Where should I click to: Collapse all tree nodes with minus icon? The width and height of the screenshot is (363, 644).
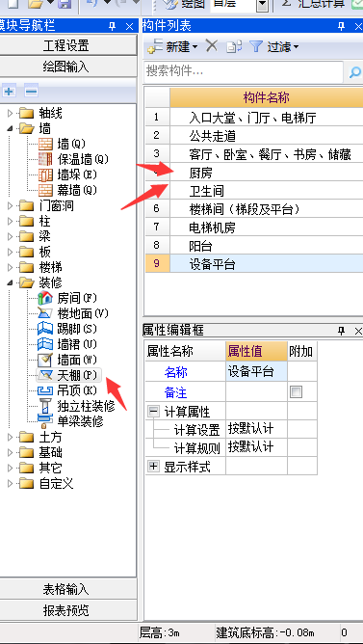[x=31, y=91]
